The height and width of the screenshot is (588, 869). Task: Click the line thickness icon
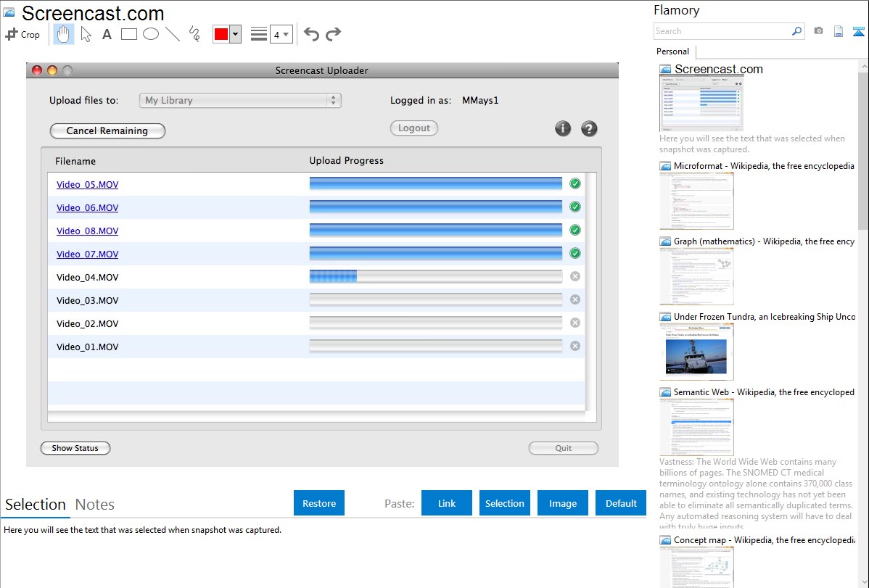(259, 34)
